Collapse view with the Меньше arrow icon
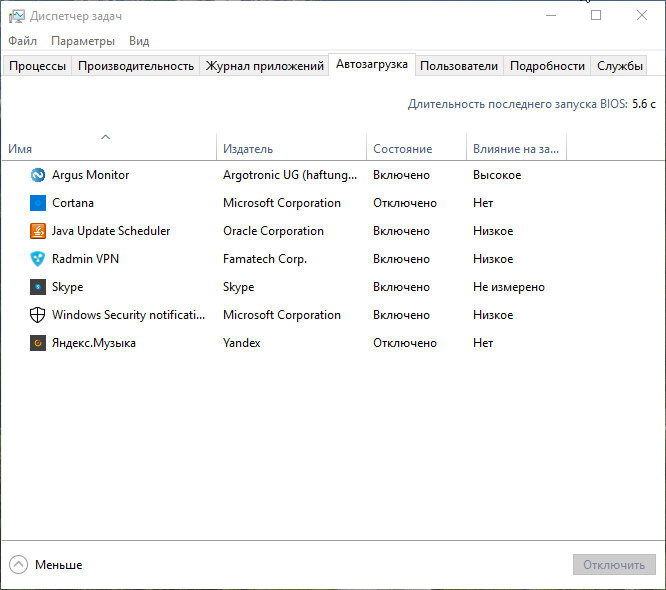The image size is (666, 590). click(x=18, y=565)
